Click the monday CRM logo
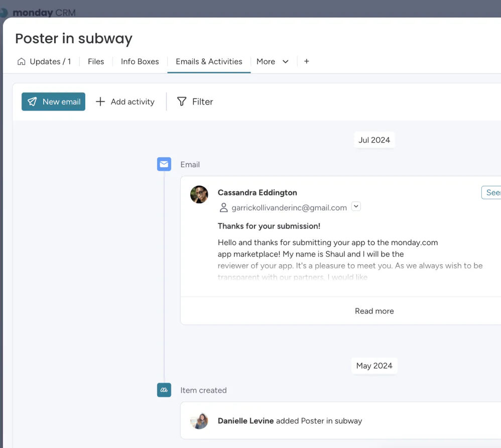This screenshot has height=448, width=501. 38,13
